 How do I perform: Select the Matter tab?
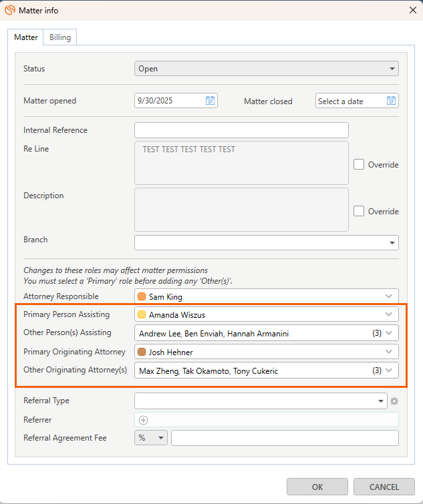[x=26, y=37]
